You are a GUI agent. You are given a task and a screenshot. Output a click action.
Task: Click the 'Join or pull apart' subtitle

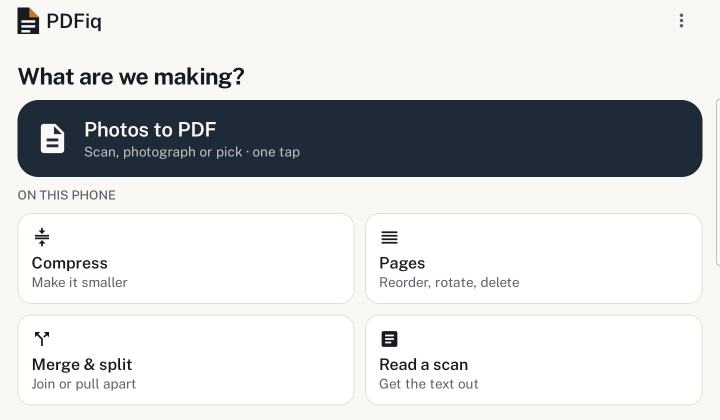click(84, 384)
